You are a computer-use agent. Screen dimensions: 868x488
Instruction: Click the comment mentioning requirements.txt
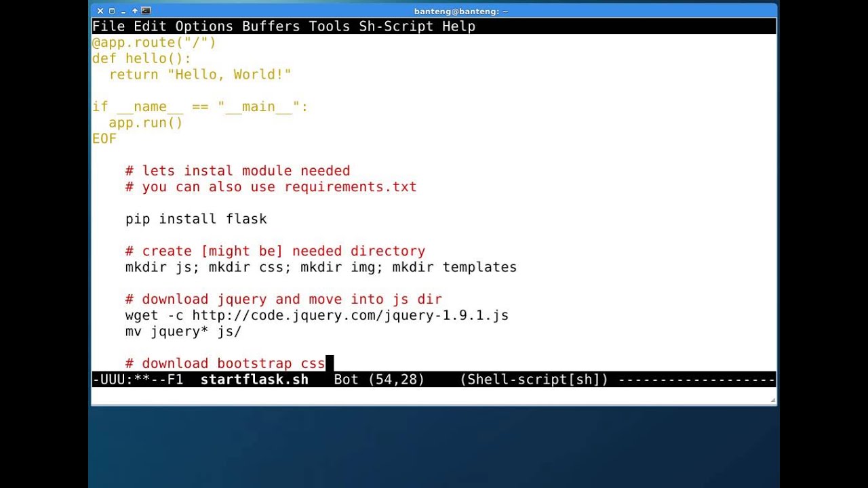coord(271,187)
